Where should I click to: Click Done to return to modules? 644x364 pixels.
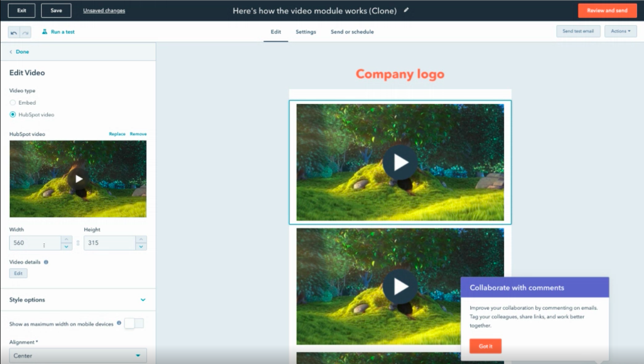[x=22, y=52]
